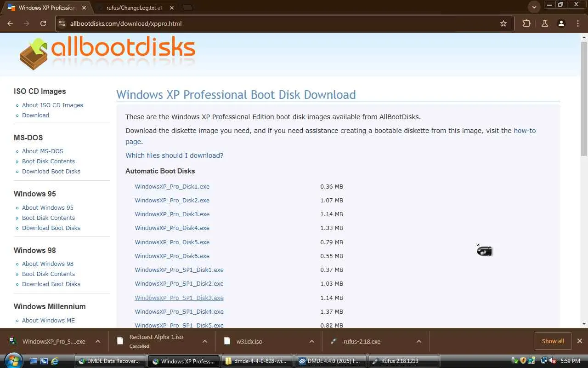The image size is (588, 368).
Task: Open Download Boot Disks under MS-DOS
Action: [51, 171]
